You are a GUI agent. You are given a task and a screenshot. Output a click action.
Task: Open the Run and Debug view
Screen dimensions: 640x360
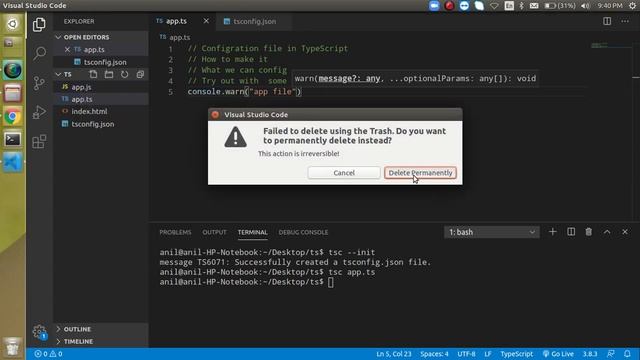[39, 112]
